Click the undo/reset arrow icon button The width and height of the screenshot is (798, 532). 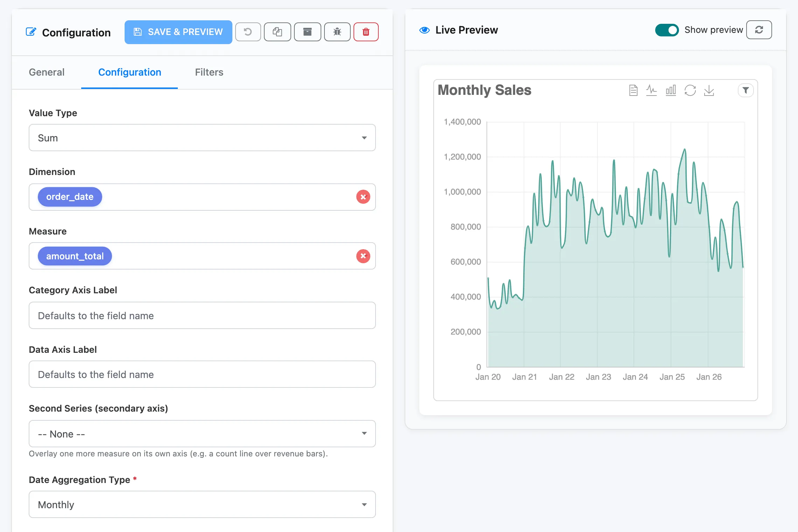tap(248, 32)
